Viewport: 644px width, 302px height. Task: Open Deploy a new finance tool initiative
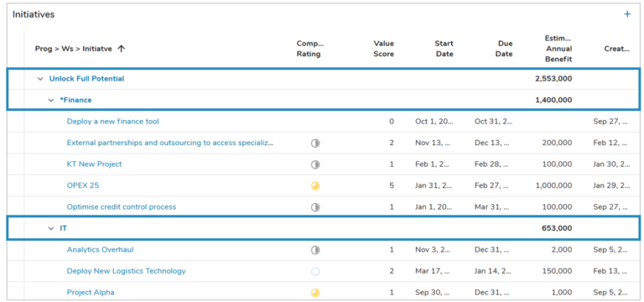(113, 122)
